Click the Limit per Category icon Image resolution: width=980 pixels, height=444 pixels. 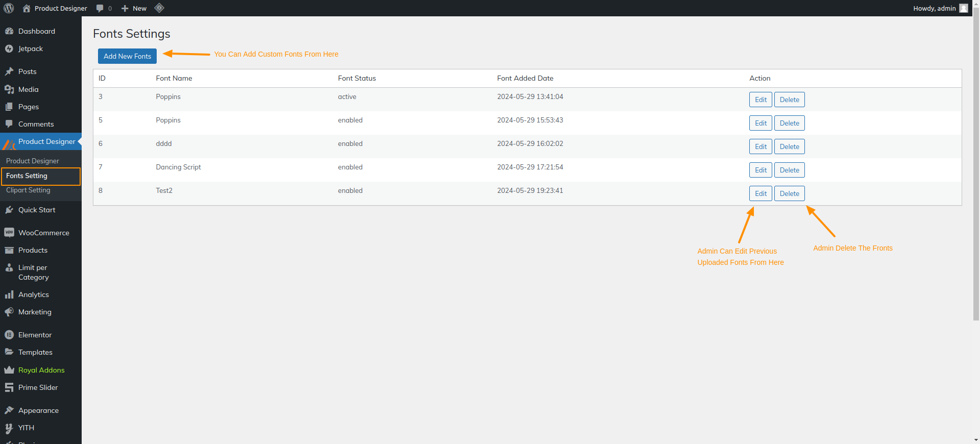[9, 267]
